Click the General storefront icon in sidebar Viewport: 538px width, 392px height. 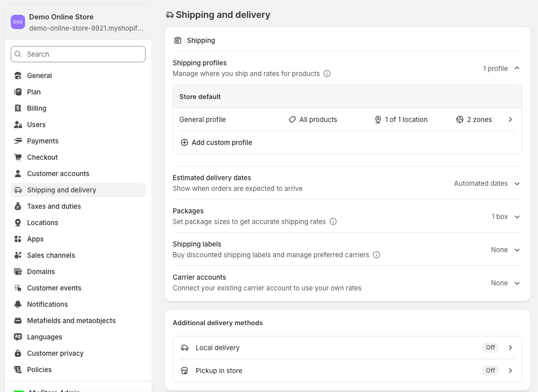18,76
